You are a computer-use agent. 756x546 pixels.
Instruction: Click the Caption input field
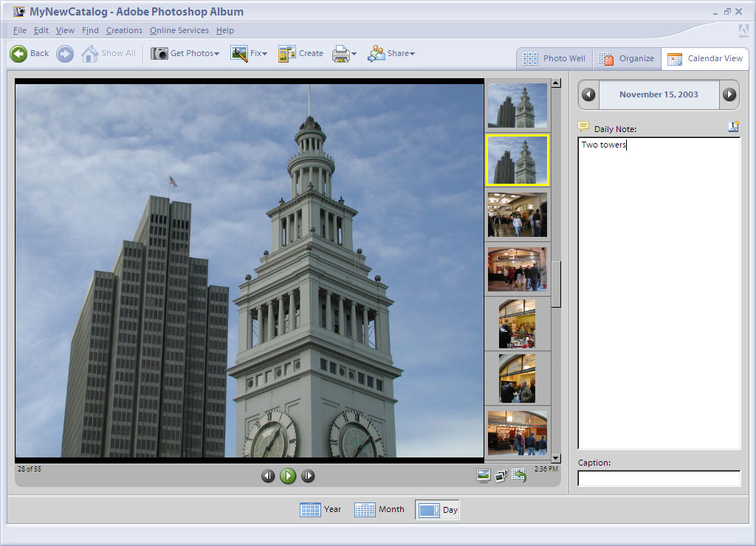tap(659, 478)
